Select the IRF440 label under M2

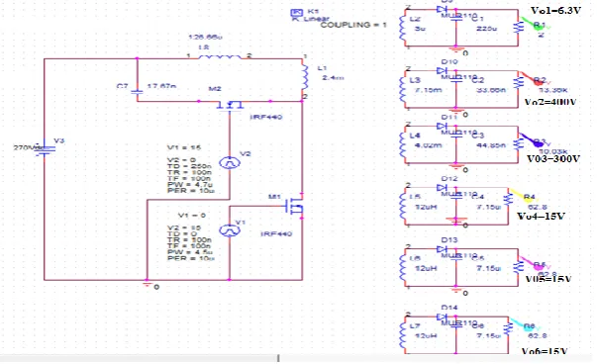(x=266, y=117)
